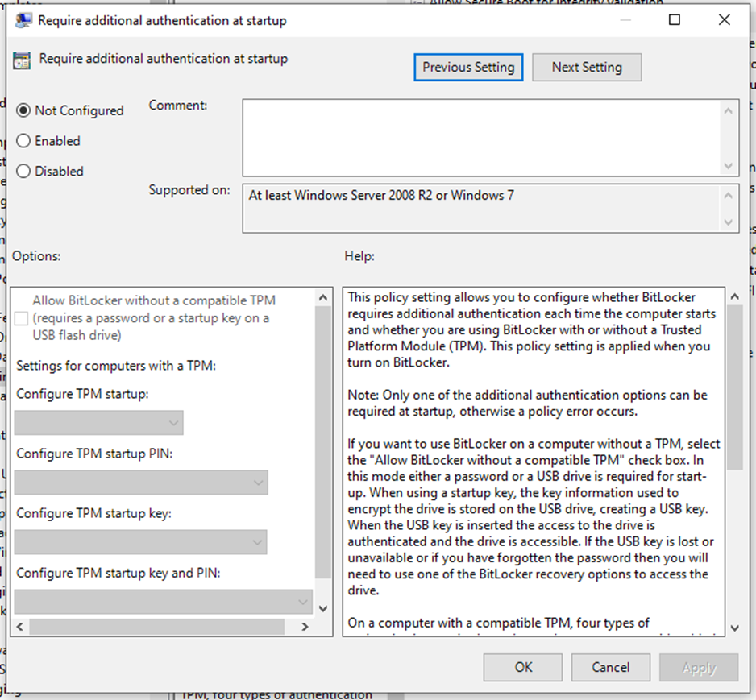The width and height of the screenshot is (756, 700).
Task: Maximize the policy dialog window
Action: click(x=675, y=20)
